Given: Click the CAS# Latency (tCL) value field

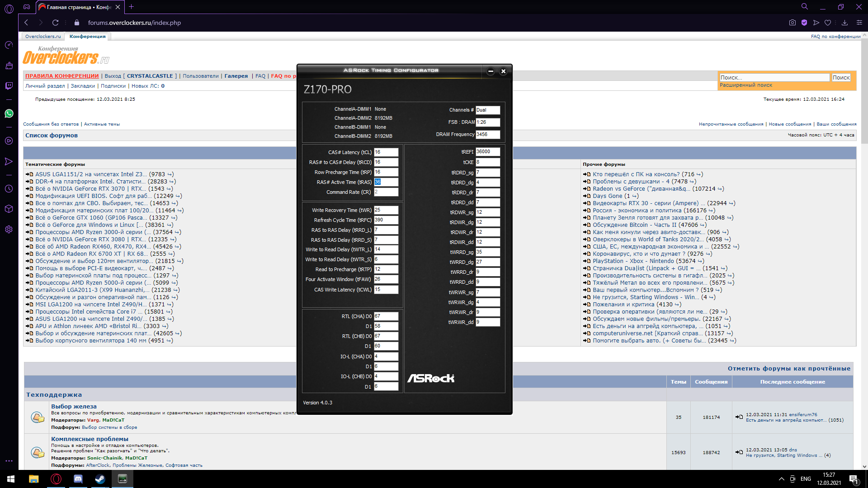Looking at the screenshot, I should pos(386,152).
